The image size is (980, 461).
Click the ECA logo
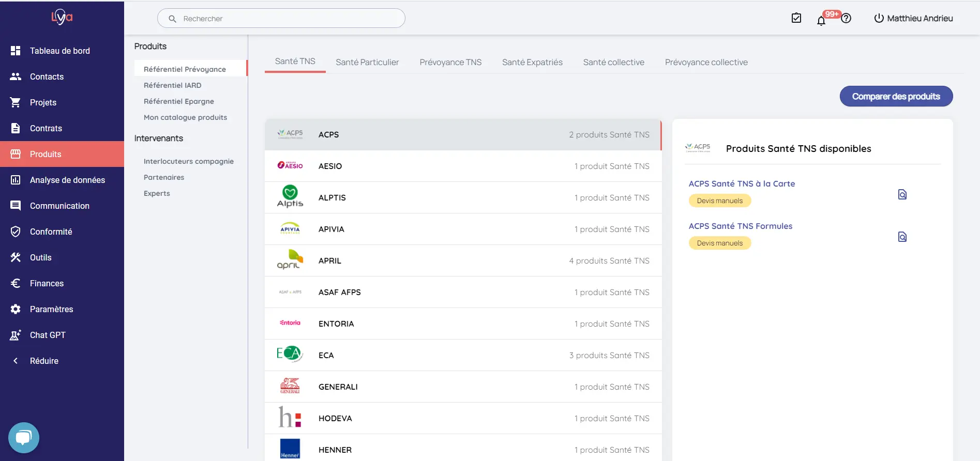290,354
